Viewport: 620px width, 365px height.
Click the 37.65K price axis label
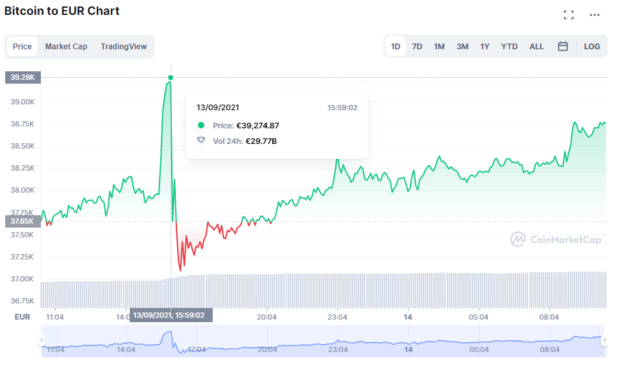click(23, 221)
